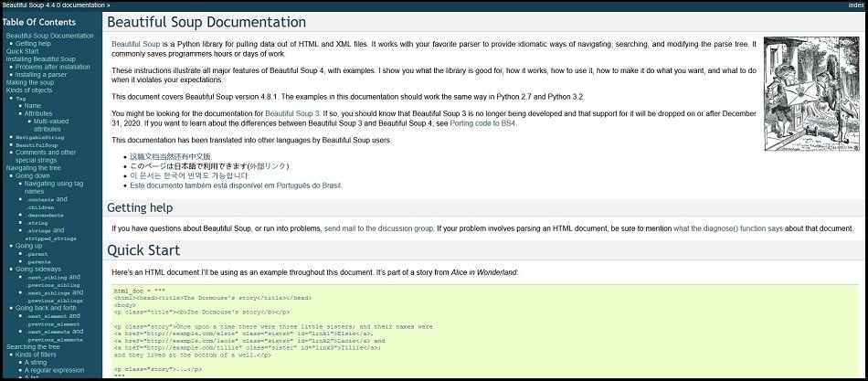Screen dimensions: 868x381
Task: Click the html_doc code example block
Action: [x=485, y=331]
